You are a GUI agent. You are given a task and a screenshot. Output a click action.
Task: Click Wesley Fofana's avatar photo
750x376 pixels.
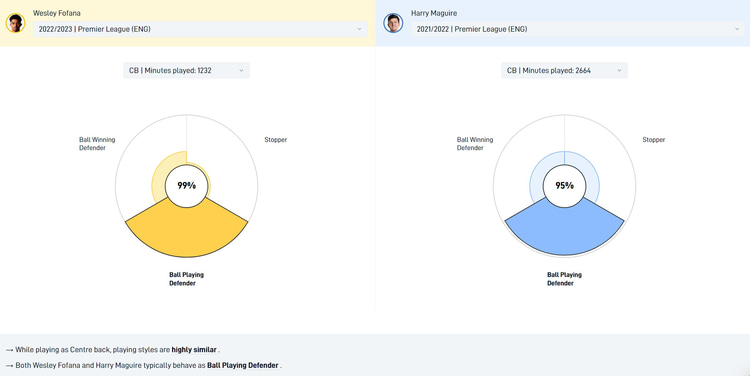click(x=15, y=22)
